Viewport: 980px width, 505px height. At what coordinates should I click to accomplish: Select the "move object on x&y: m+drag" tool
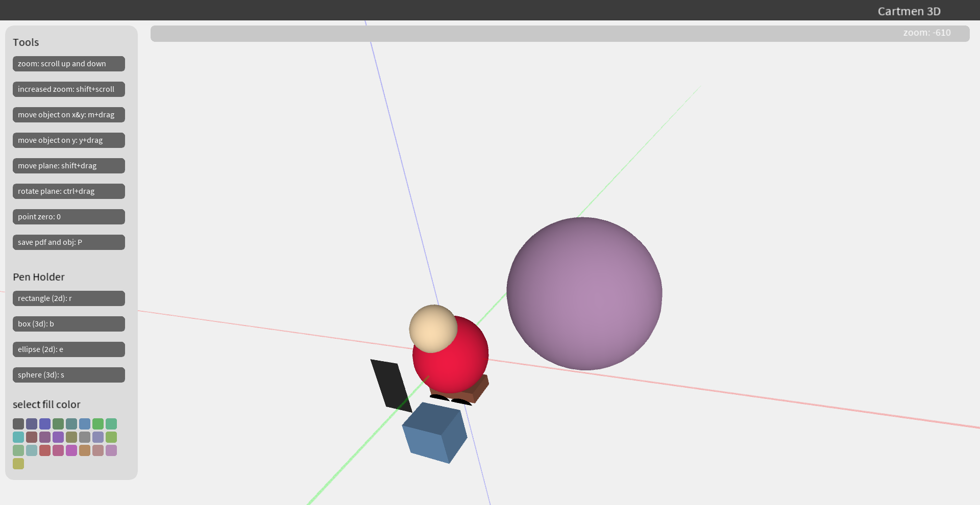click(x=68, y=115)
